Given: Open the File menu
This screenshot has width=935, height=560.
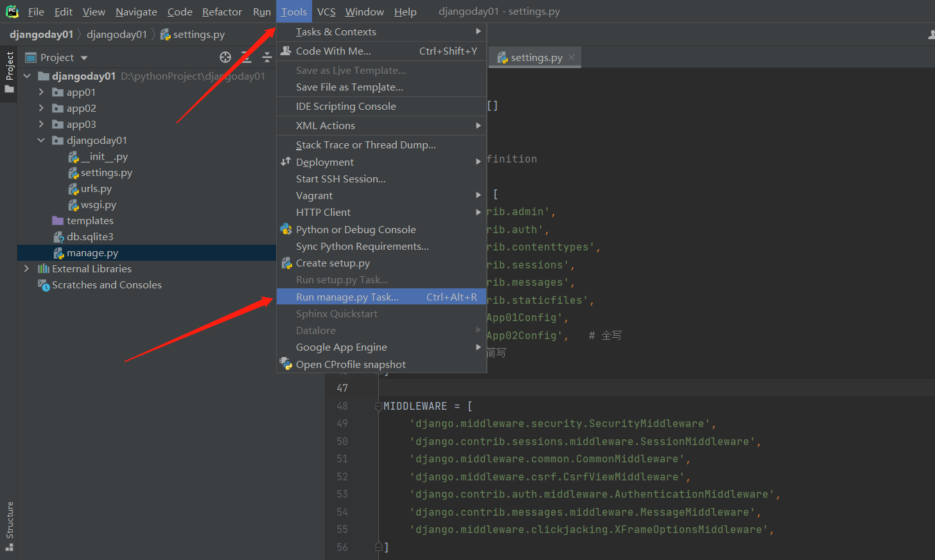Looking at the screenshot, I should click(36, 12).
